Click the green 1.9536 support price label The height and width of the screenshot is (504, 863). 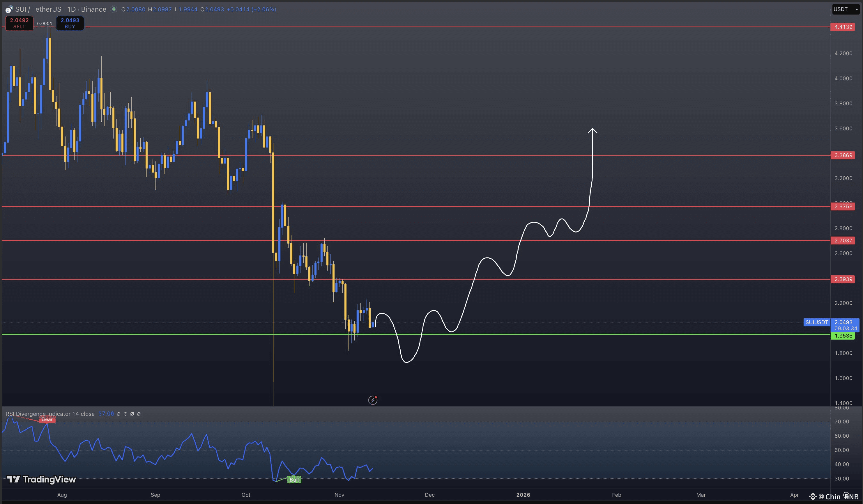(x=843, y=336)
